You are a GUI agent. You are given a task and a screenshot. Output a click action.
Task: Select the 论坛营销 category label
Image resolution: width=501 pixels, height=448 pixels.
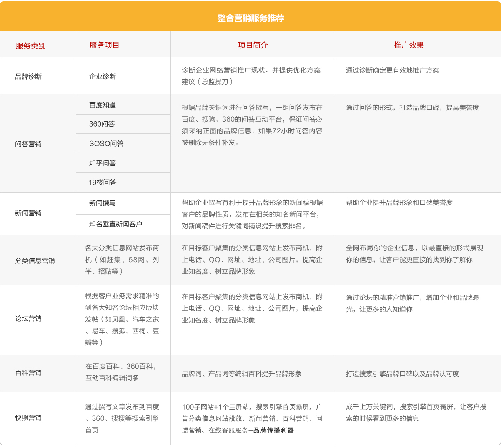tap(28, 318)
